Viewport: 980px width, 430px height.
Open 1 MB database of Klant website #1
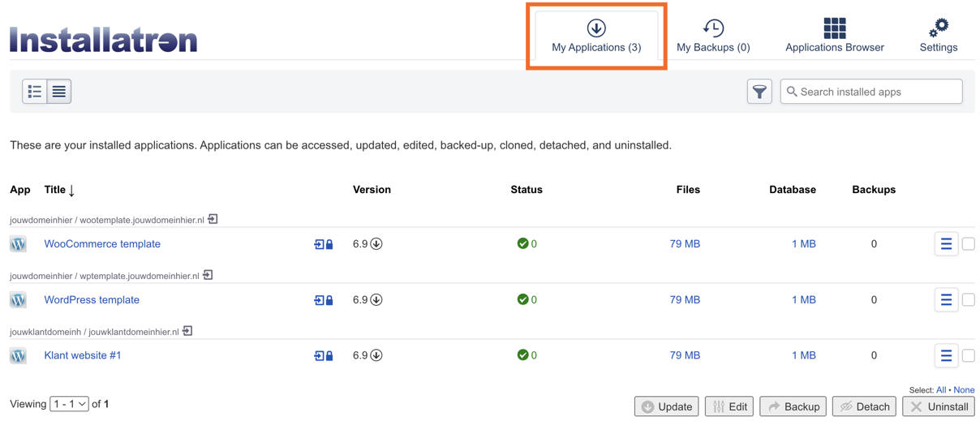[803, 355]
